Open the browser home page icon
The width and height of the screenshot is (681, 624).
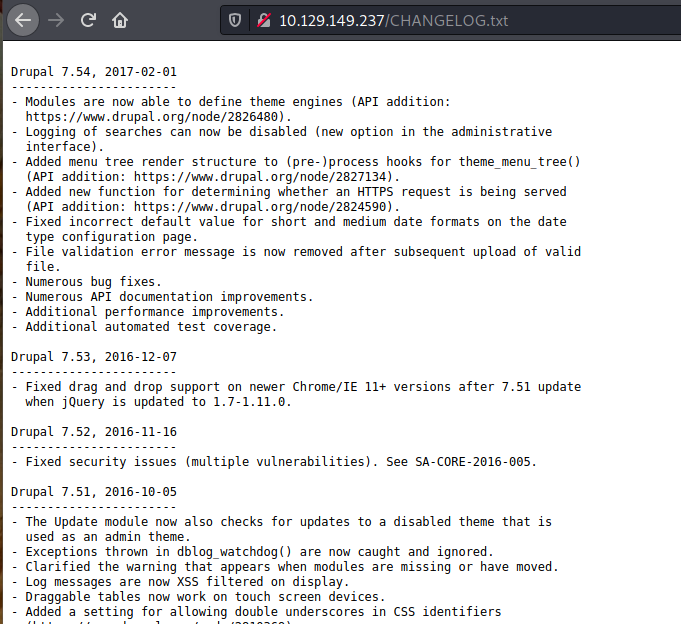tap(120, 20)
